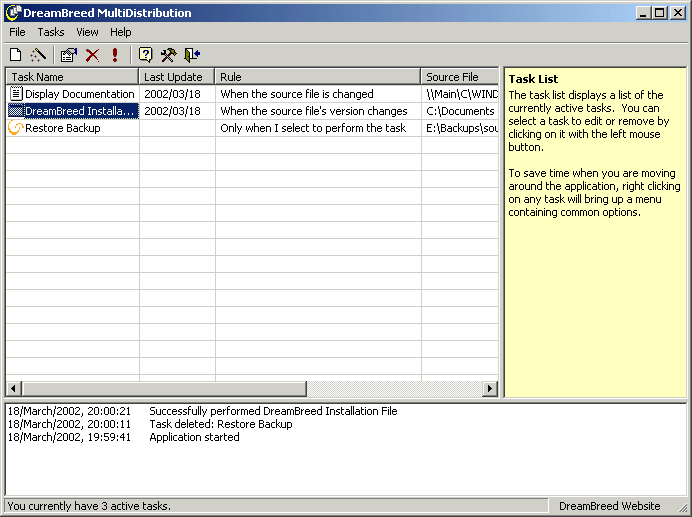The width and height of the screenshot is (692, 517).
Task: Click the right arrow of horizontal scrollbar
Action: tap(490, 389)
